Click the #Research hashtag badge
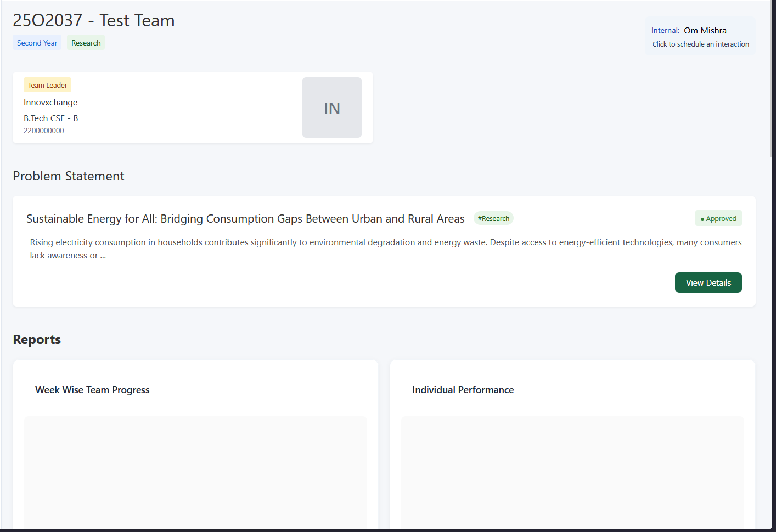Image resolution: width=776 pixels, height=532 pixels. (x=493, y=218)
